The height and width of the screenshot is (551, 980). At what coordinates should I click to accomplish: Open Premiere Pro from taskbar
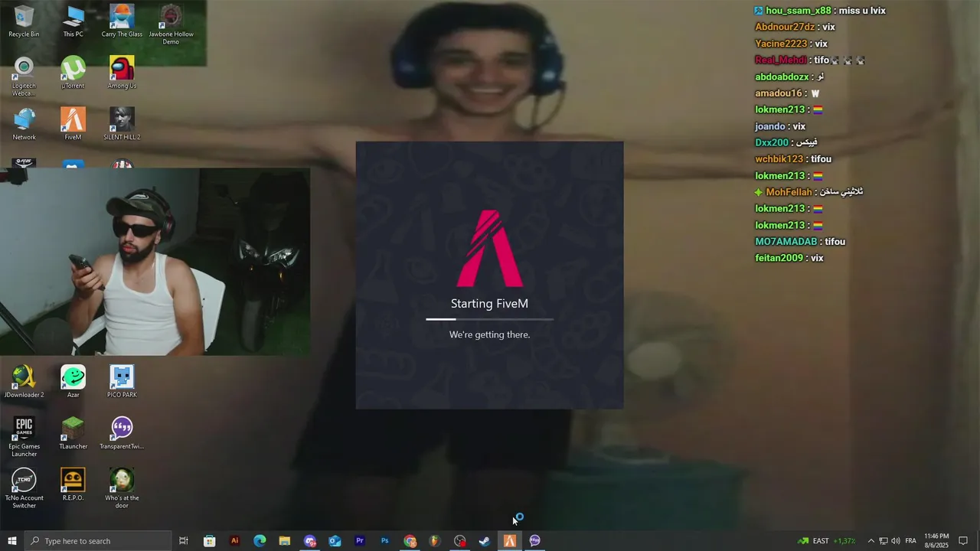click(x=359, y=541)
